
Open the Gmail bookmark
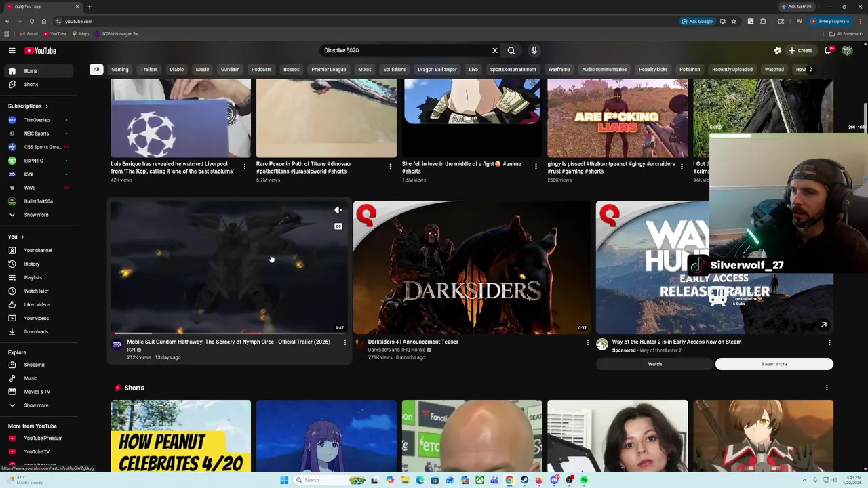28,34
